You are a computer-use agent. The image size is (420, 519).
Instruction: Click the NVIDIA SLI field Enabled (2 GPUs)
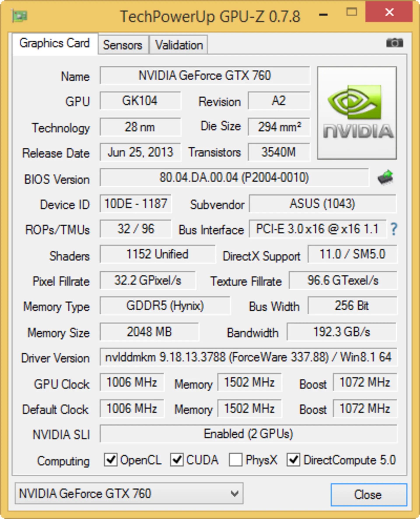248,434
